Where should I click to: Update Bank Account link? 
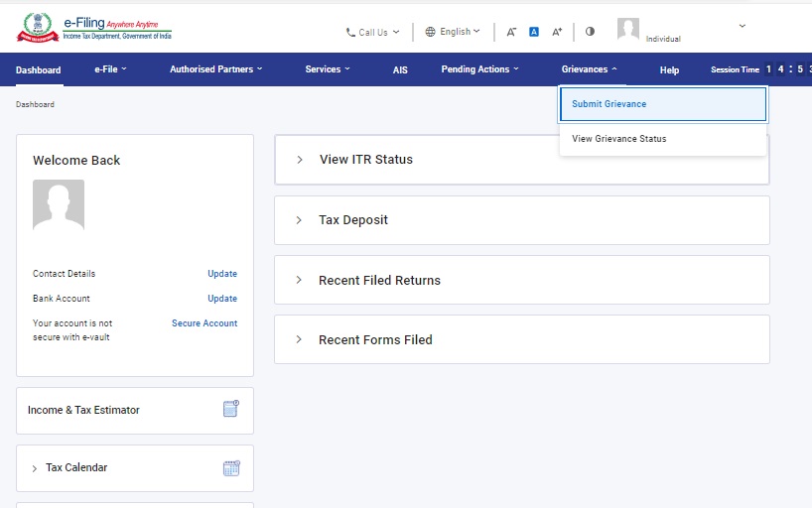222,299
